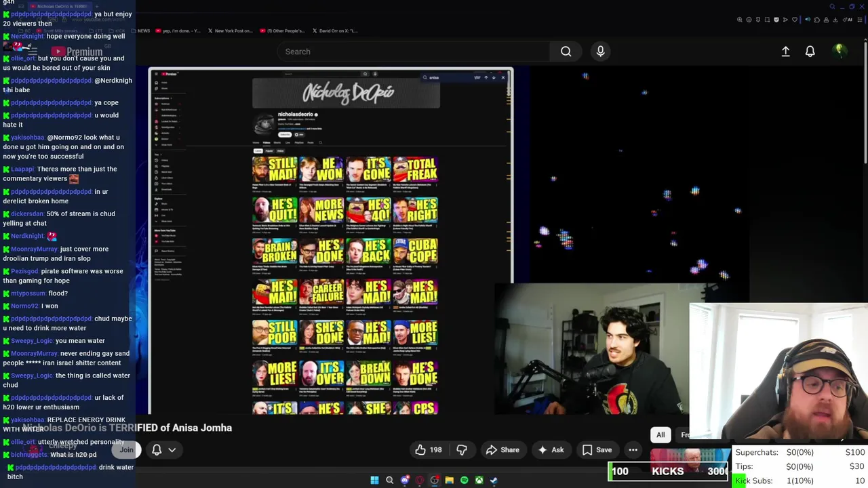Image resolution: width=868 pixels, height=488 pixels.
Task: Open the hamburger menu in the inner YouTube page
Action: (x=156, y=74)
